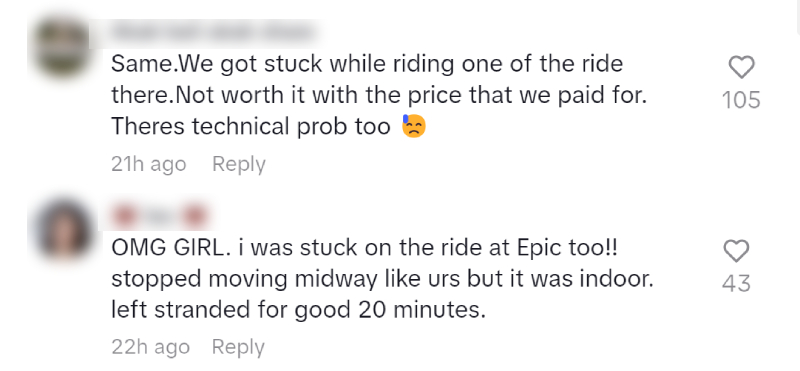
Task: Click the word 'Epic' in the second comment
Action: (540, 249)
